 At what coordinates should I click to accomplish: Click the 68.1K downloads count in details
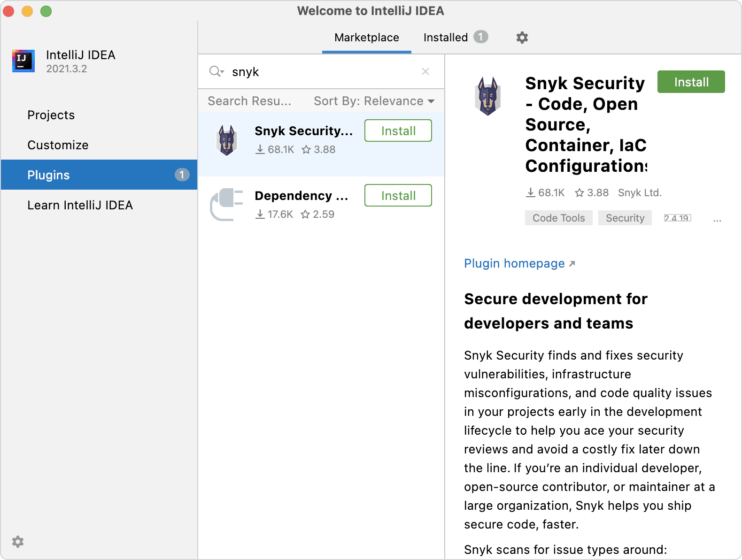tap(545, 192)
